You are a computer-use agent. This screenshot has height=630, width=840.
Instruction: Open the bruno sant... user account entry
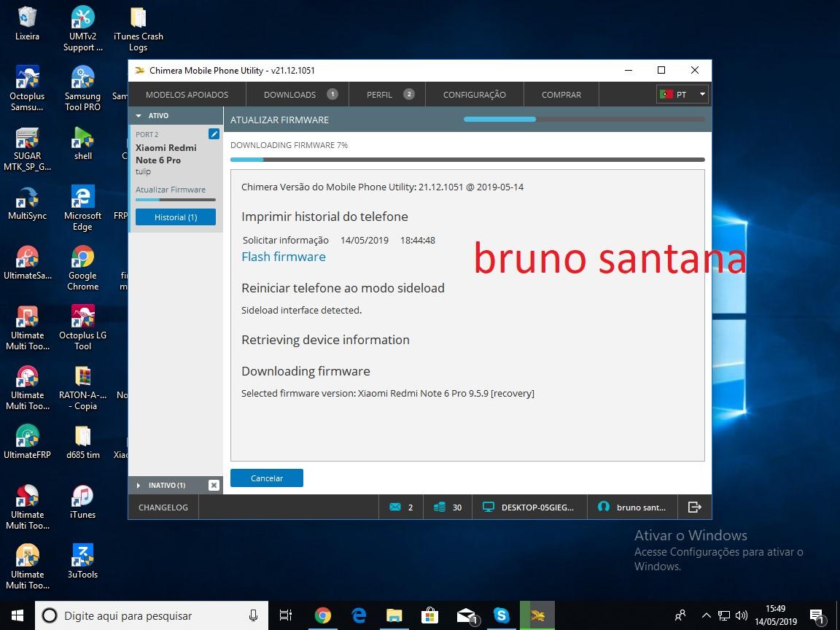coord(632,507)
